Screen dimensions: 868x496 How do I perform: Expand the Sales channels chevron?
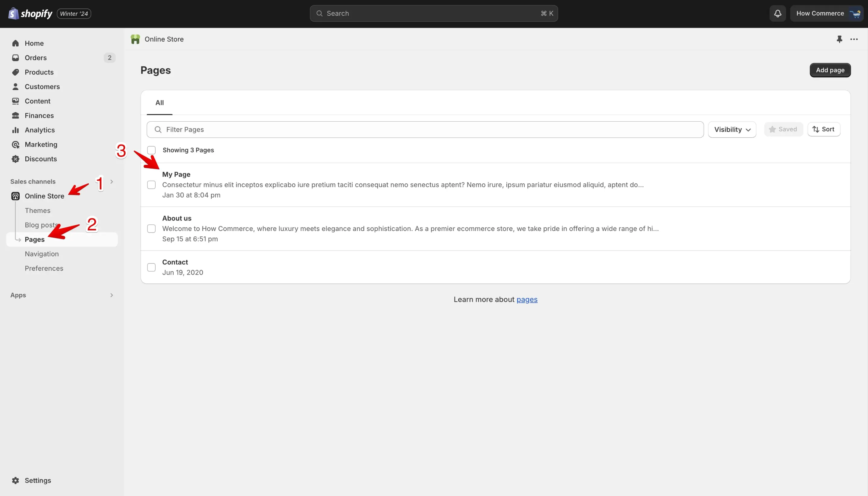point(112,182)
